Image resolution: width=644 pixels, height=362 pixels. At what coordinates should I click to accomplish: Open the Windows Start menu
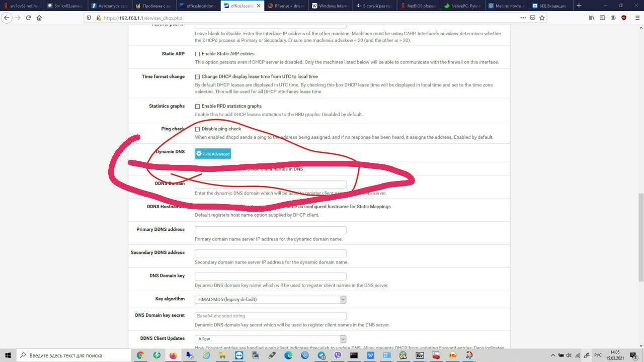click(8, 355)
